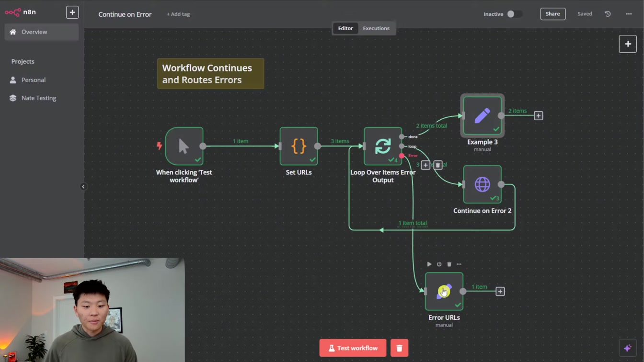Click the Saved status text
The image size is (644, 362).
[585, 14]
